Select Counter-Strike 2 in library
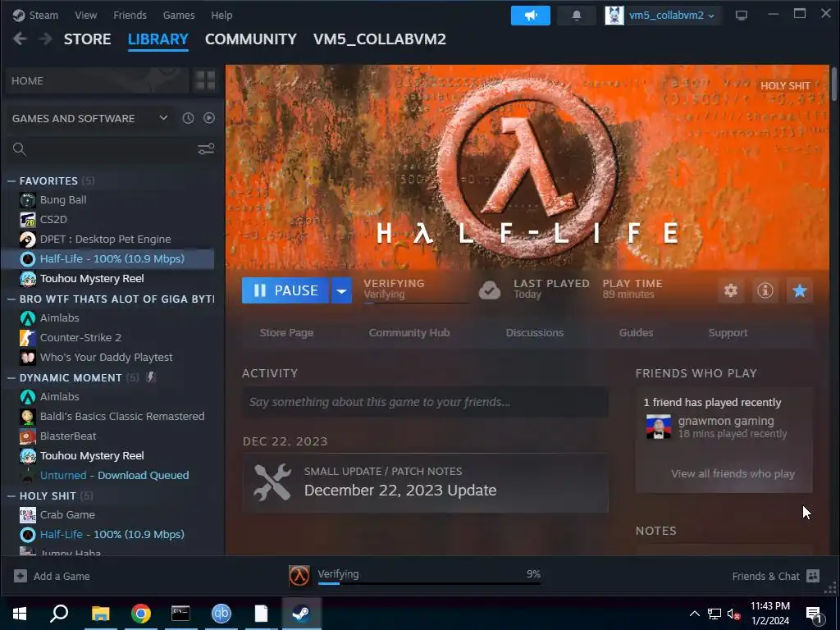Image resolution: width=840 pixels, height=630 pixels. pos(80,337)
